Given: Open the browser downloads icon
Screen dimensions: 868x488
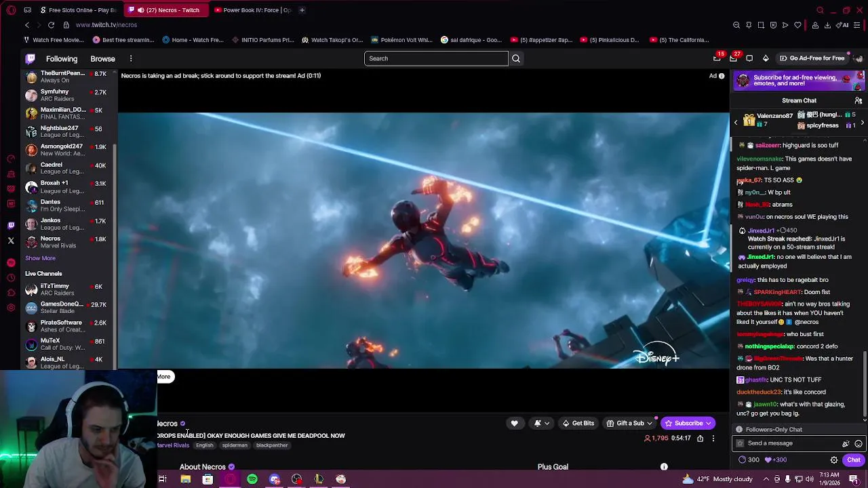Looking at the screenshot, I should click(x=827, y=25).
